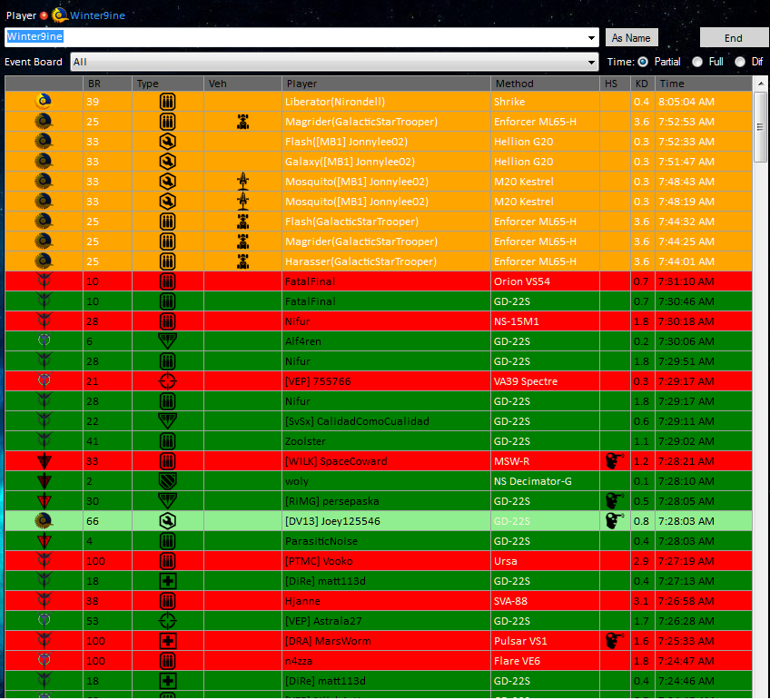Sort by the KD column header
This screenshot has height=700, width=770.
(642, 84)
